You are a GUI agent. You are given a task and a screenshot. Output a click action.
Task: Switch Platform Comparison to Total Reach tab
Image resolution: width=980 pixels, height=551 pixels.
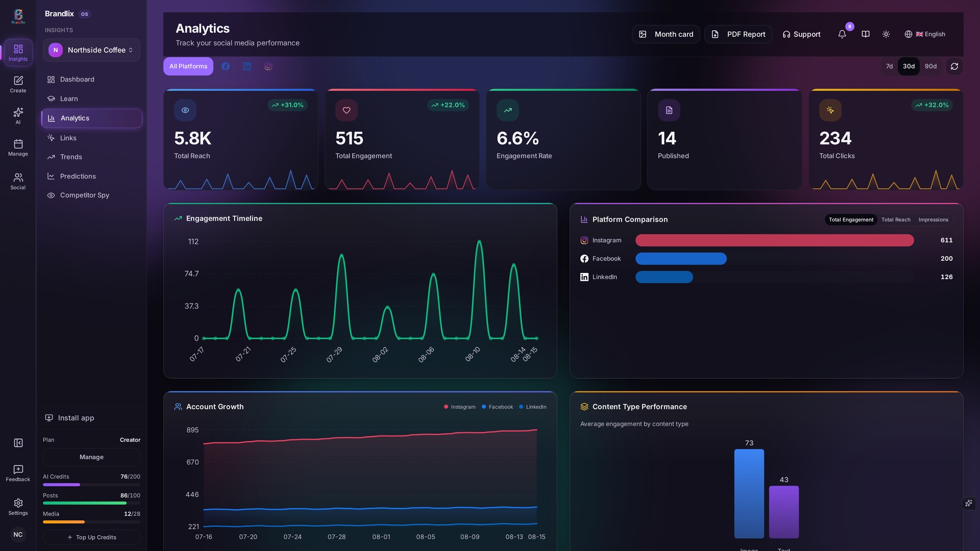896,220
